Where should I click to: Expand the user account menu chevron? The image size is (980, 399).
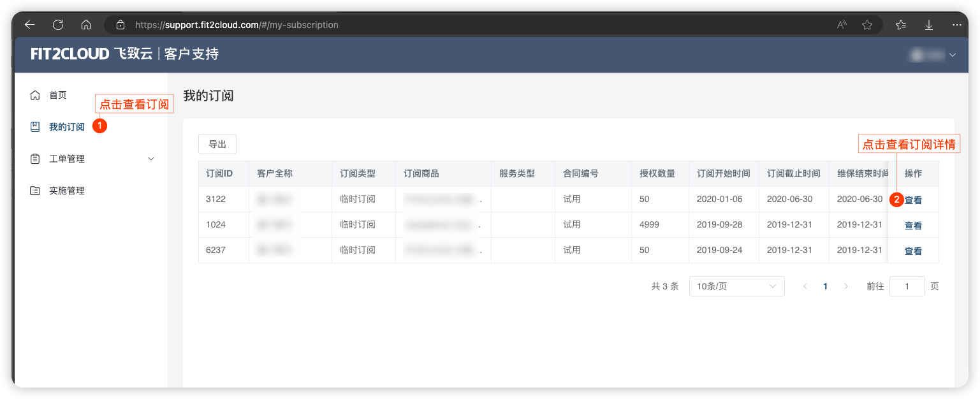tap(953, 55)
